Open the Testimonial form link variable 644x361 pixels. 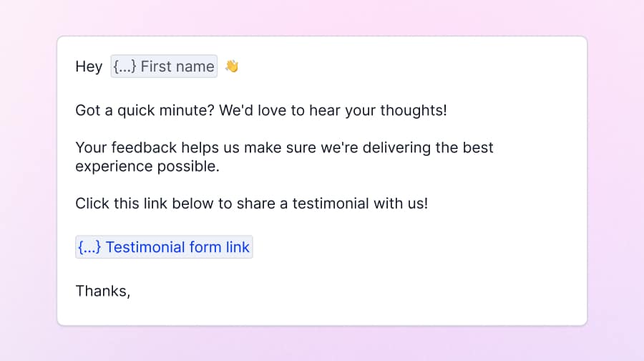164,247
